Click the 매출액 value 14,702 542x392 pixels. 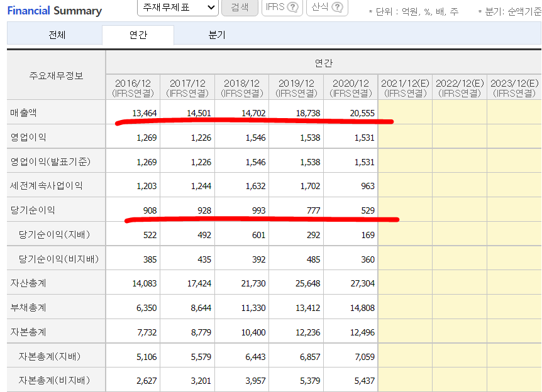pyautogui.click(x=253, y=113)
